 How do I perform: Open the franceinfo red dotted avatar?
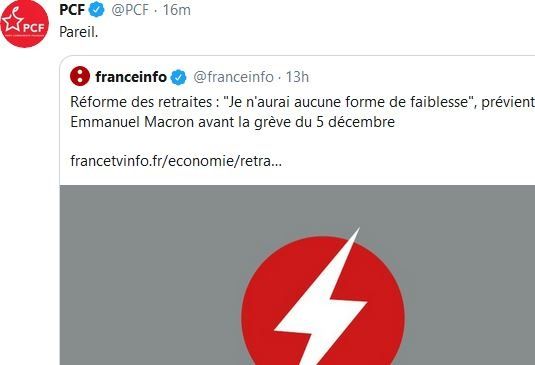click(x=80, y=76)
